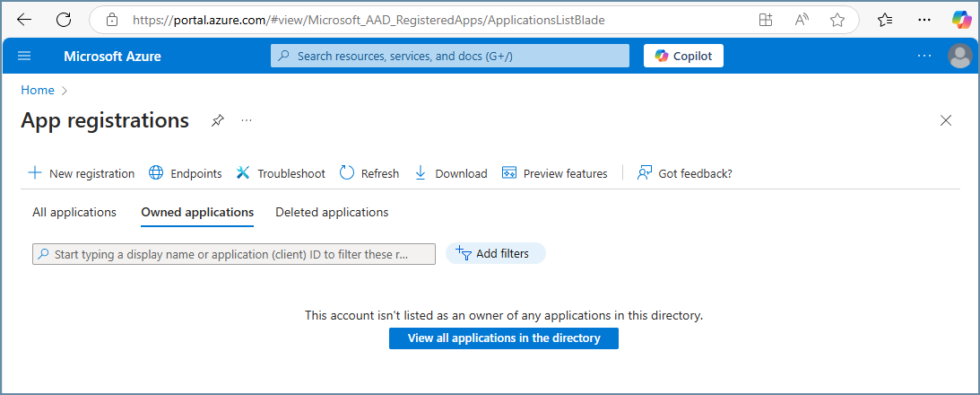Click the "isn't listed as an owner" message

click(504, 315)
